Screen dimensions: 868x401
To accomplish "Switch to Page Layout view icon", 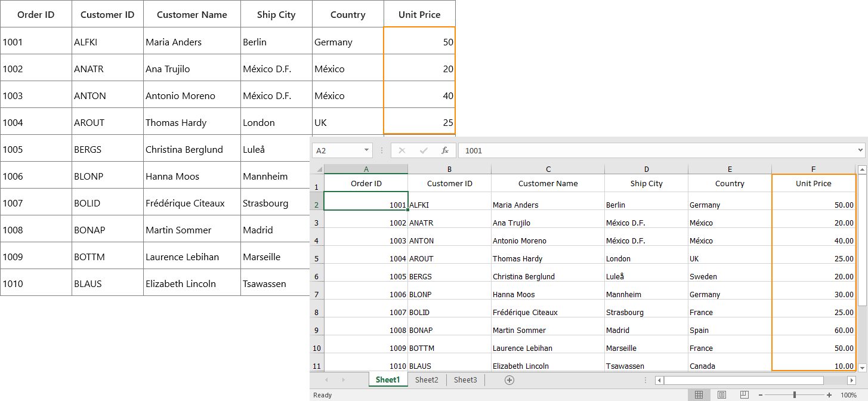I will 722,395.
